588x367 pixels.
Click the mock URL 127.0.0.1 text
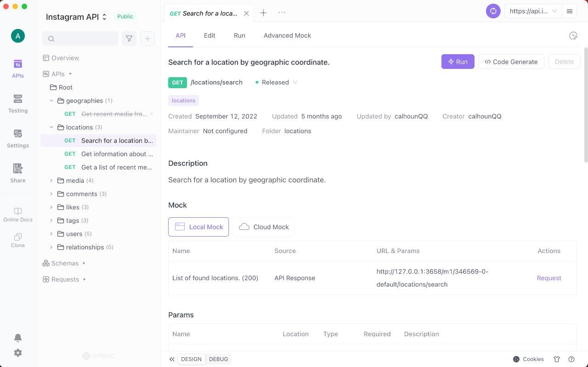pyautogui.click(x=432, y=278)
